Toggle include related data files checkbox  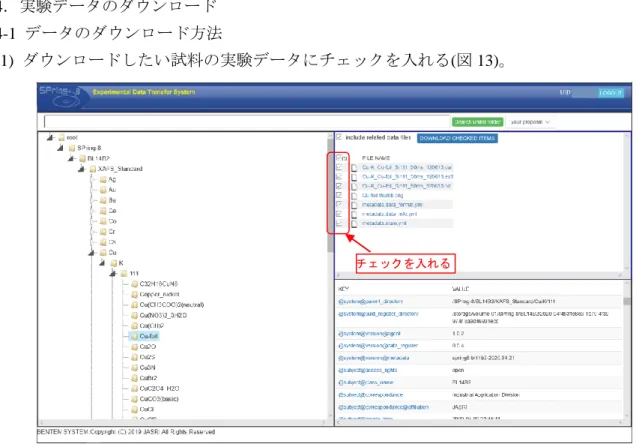pyautogui.click(x=339, y=137)
